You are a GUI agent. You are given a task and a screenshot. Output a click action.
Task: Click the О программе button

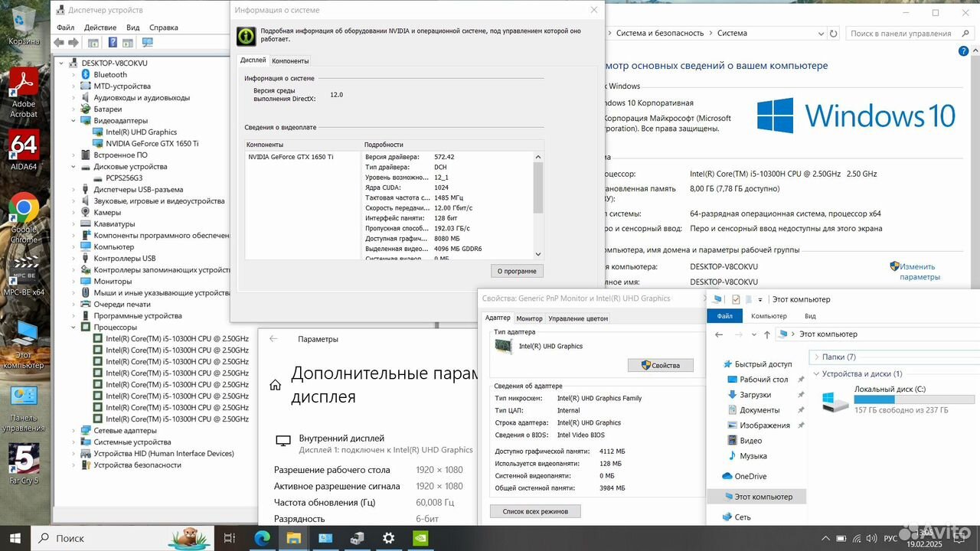[x=517, y=271]
